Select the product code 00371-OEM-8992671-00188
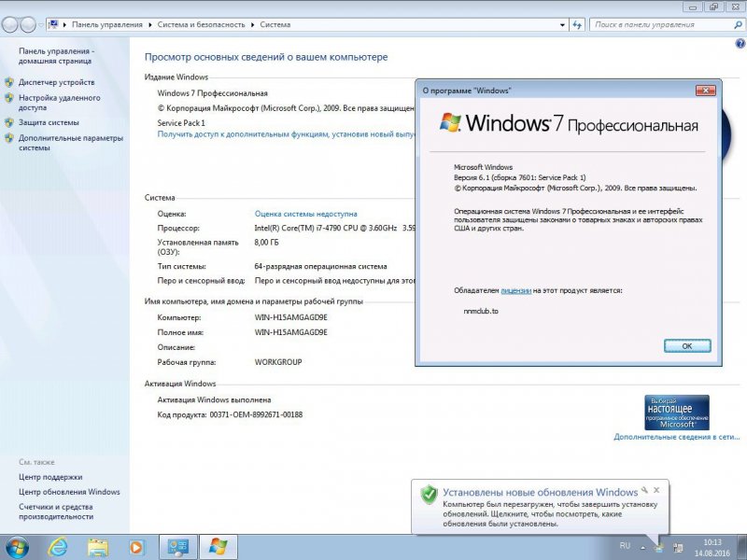The width and height of the screenshot is (747, 560). coord(256,414)
